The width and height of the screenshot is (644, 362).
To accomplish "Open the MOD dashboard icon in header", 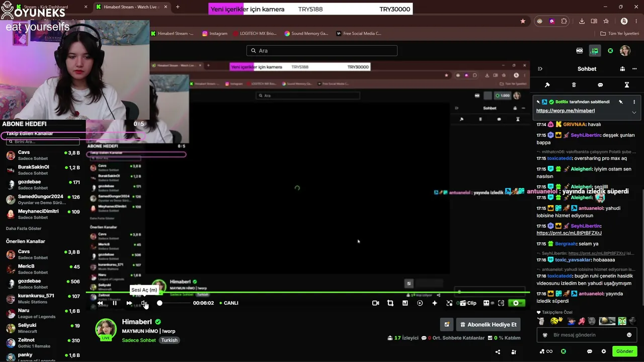I will (580, 51).
